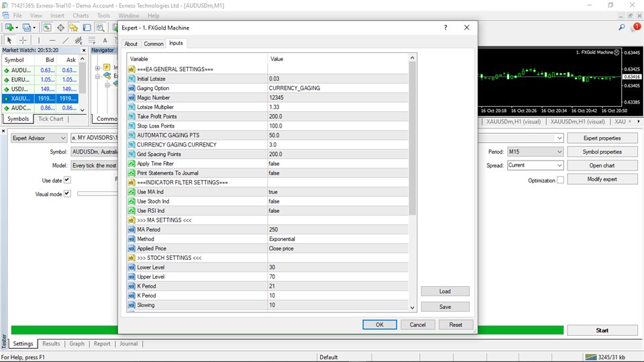
Task: Click the Visual mode speed slider
Action: (97, 193)
